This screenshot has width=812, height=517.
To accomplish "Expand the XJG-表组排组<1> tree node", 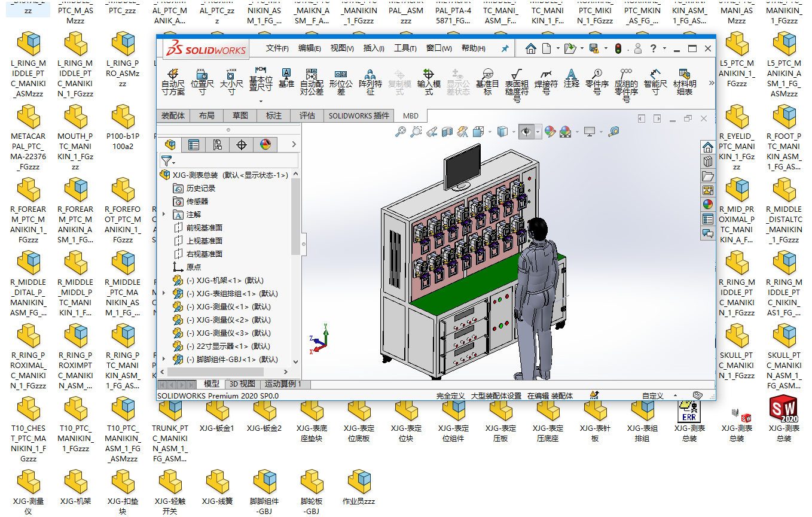I will tap(164, 293).
